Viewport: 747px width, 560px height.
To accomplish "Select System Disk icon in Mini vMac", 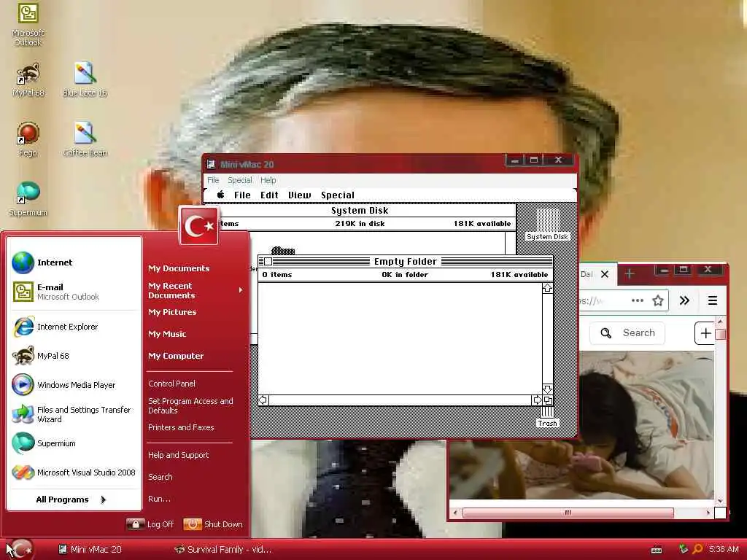I will click(547, 224).
